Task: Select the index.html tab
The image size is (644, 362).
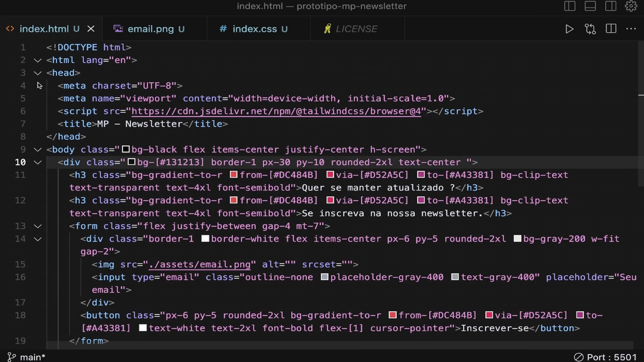Action: click(51, 29)
